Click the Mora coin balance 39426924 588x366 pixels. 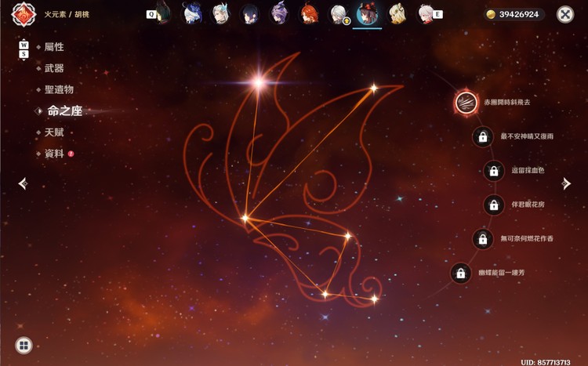(514, 15)
